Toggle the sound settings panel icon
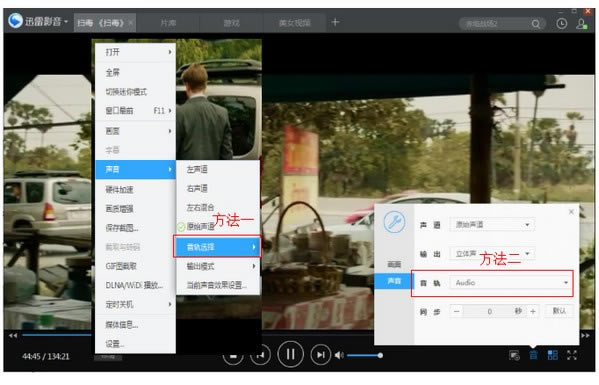The width and height of the screenshot is (599, 385). 533,356
